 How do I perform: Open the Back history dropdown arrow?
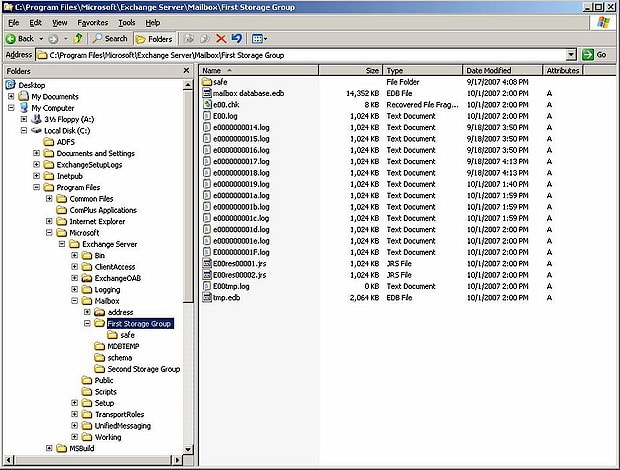pos(41,39)
